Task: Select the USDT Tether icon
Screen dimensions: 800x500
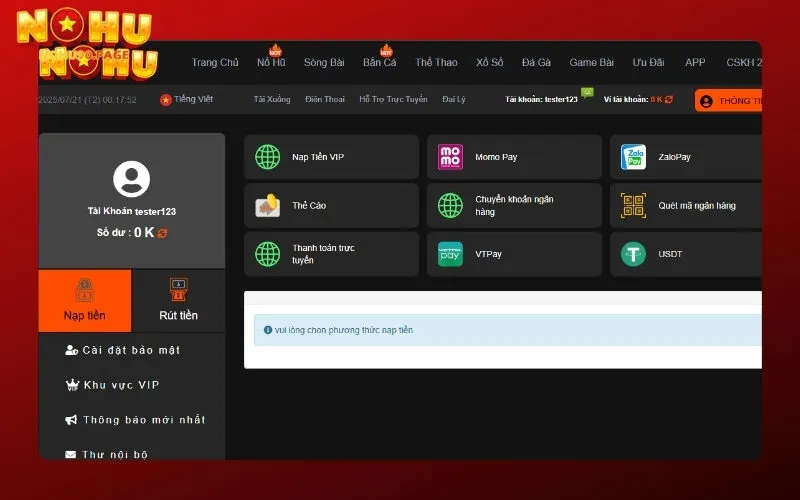Action: click(633, 254)
